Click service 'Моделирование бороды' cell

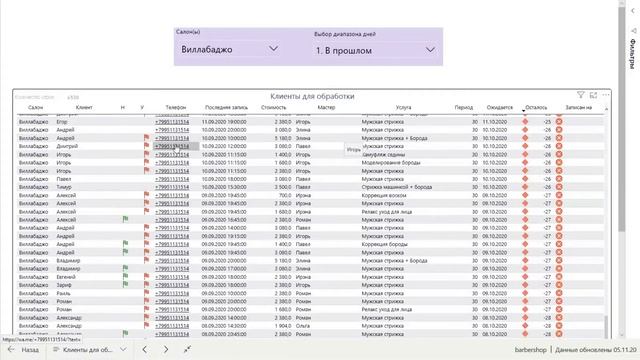pos(391,162)
